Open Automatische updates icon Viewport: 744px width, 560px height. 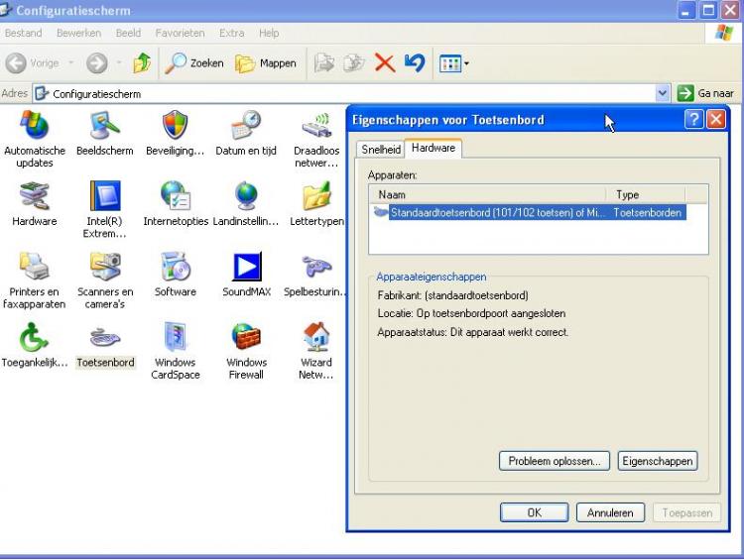(34, 126)
